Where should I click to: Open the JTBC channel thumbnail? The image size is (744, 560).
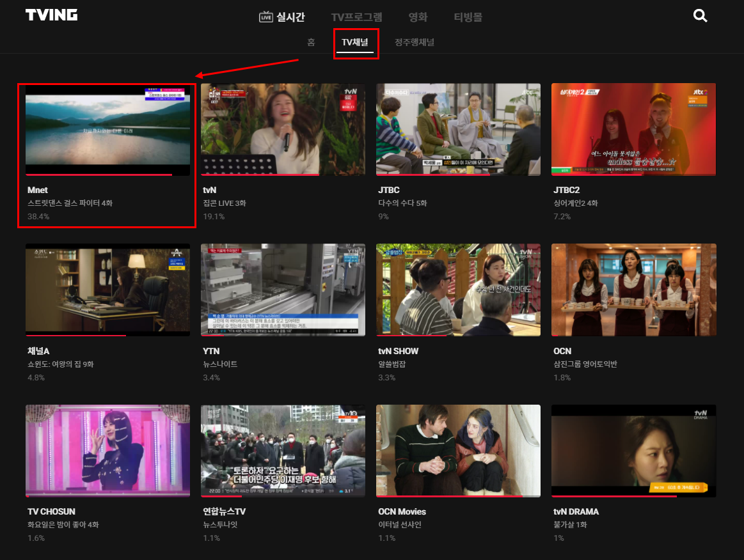458,129
